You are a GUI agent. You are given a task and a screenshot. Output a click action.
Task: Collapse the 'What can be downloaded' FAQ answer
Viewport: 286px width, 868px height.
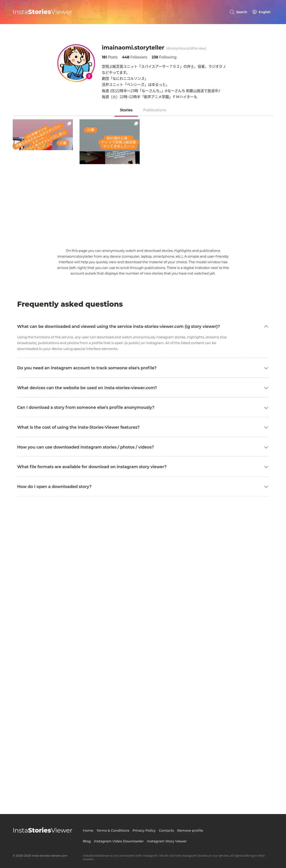point(266,327)
